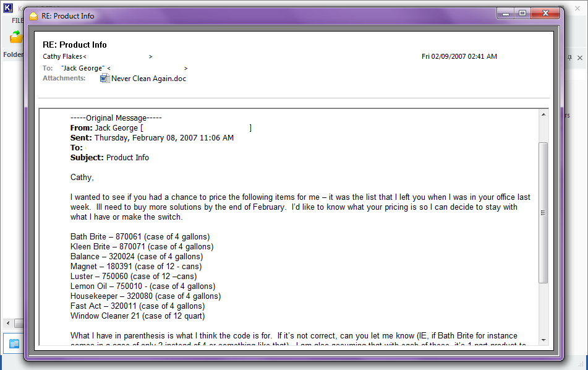Viewport: 588px width, 370px height.
Task: Click the Subject: Product Info line
Action: [109, 158]
